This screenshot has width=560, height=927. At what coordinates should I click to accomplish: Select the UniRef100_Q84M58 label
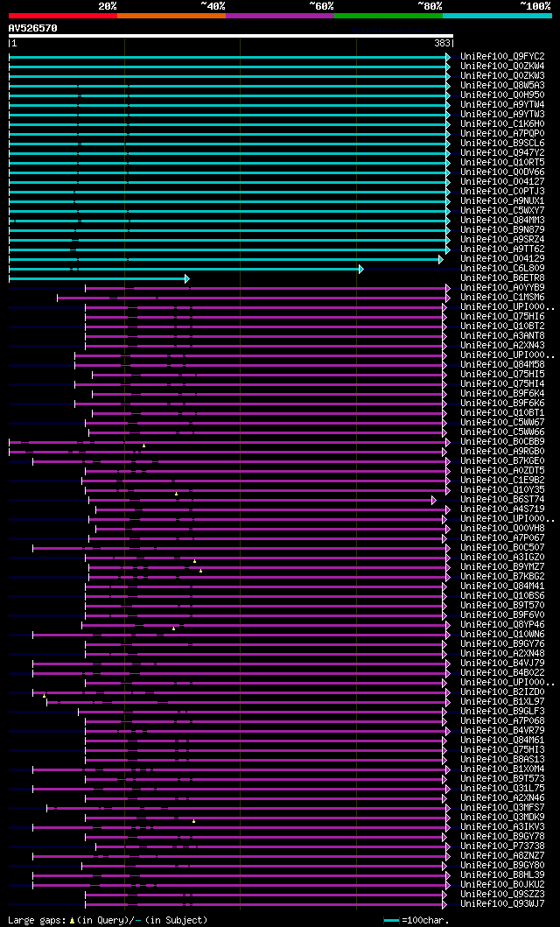[503, 365]
